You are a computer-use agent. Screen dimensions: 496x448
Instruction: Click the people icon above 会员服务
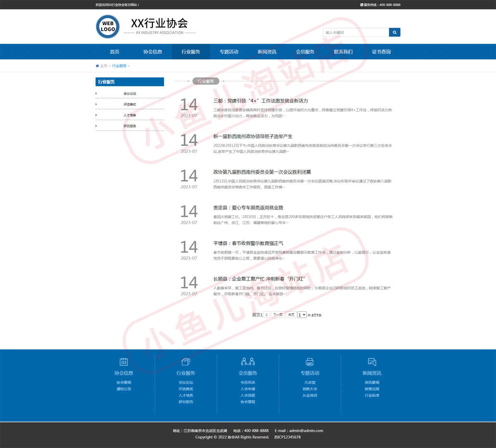coord(248,362)
